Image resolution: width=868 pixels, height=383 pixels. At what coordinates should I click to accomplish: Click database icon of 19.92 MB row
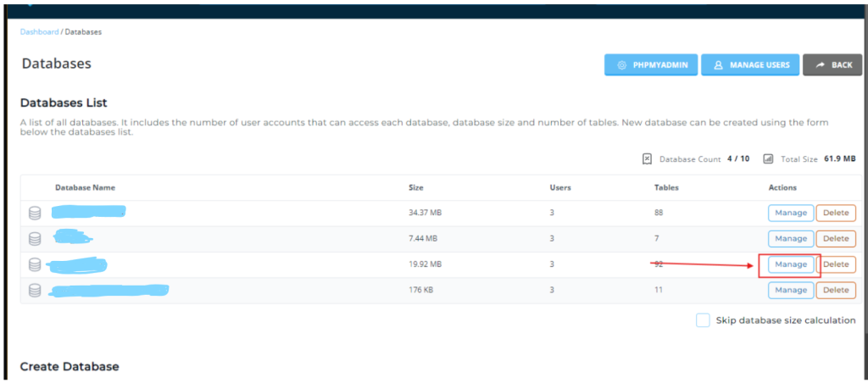(35, 264)
